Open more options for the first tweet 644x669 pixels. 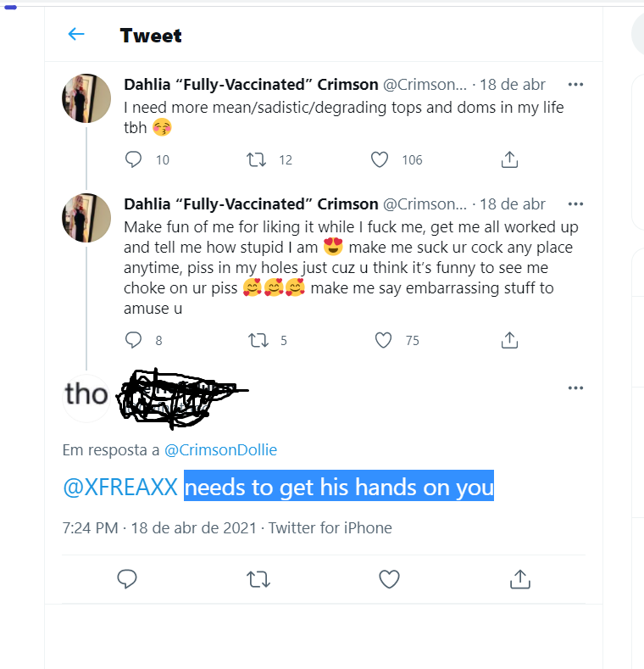click(575, 85)
